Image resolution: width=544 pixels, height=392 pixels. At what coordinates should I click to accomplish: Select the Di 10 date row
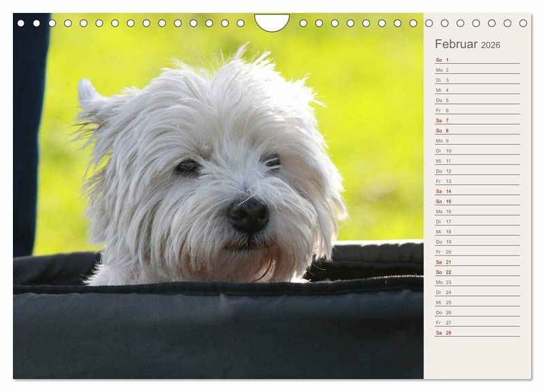477,151
